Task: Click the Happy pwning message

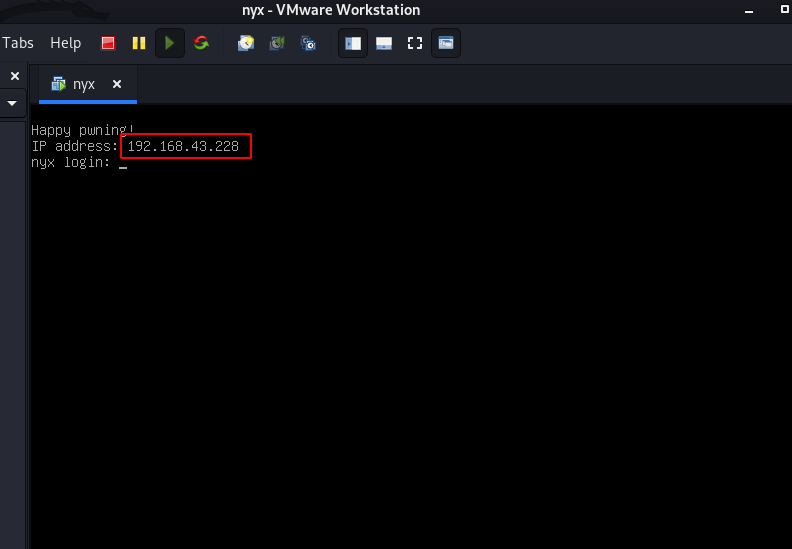Action: coord(82,130)
